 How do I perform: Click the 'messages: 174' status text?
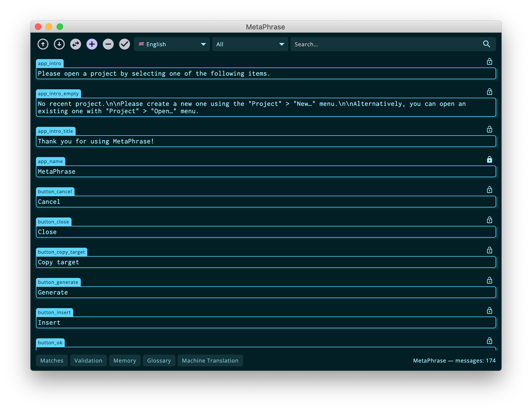475,361
